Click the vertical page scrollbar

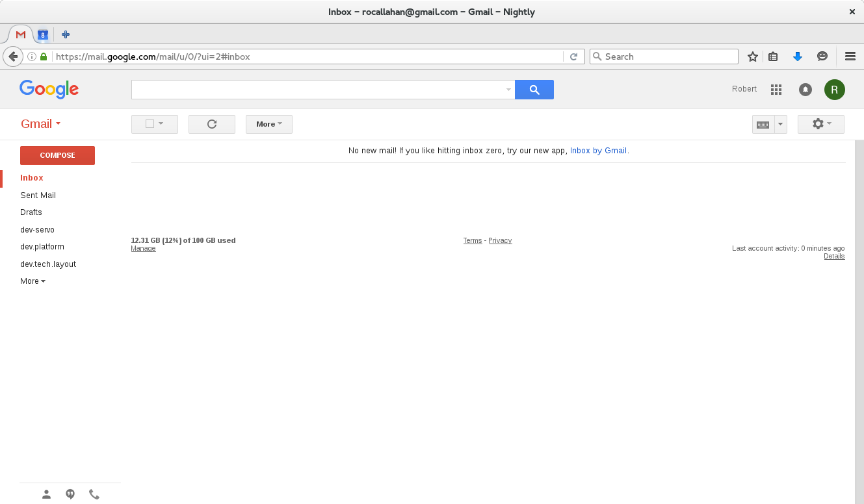859,321
